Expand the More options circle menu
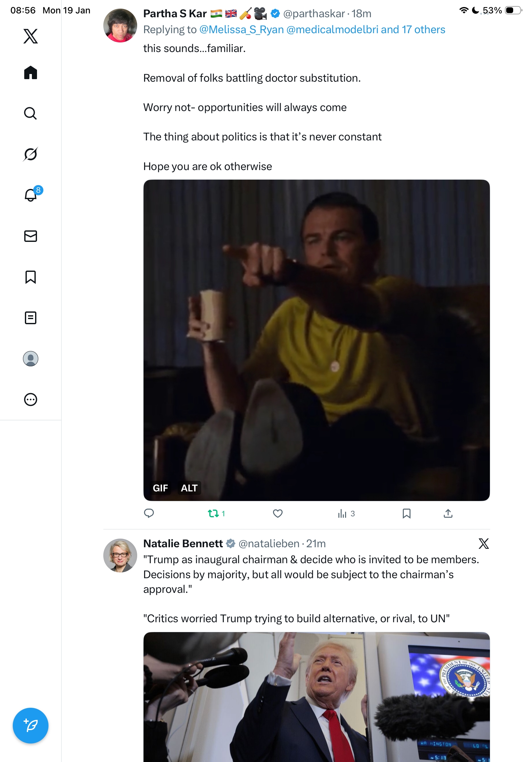The image size is (532, 762). click(31, 399)
